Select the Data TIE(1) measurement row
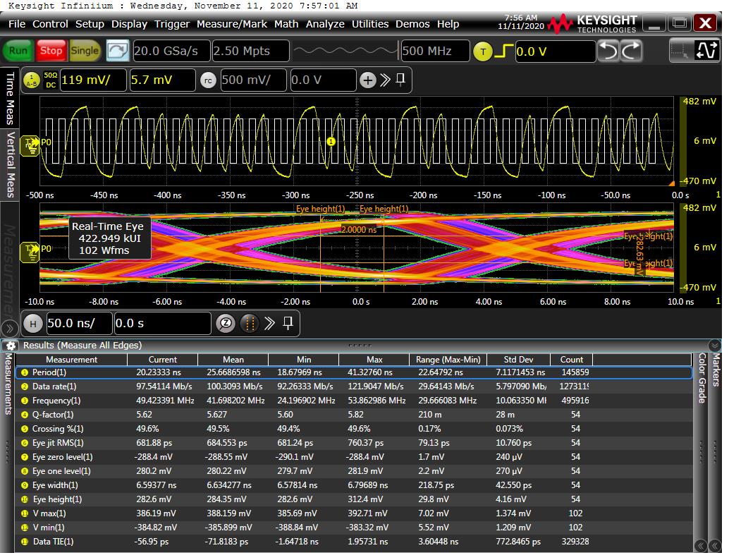The height and width of the screenshot is (560, 729). coord(354,542)
